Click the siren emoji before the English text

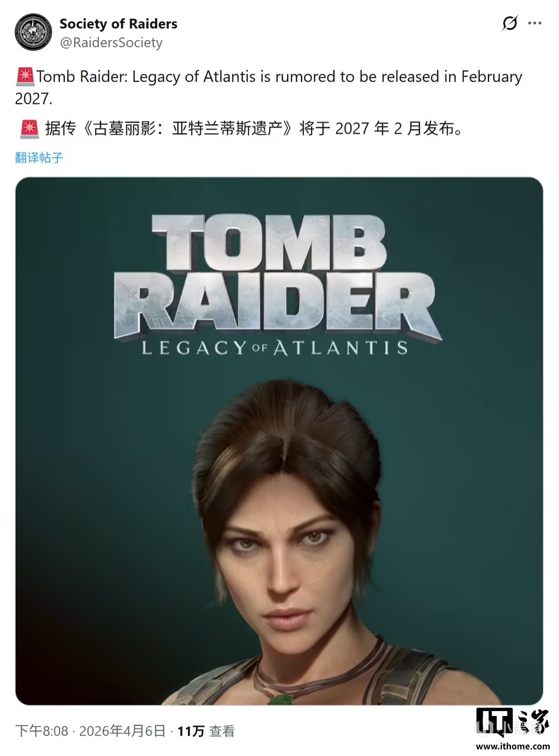pyautogui.click(x=25, y=76)
